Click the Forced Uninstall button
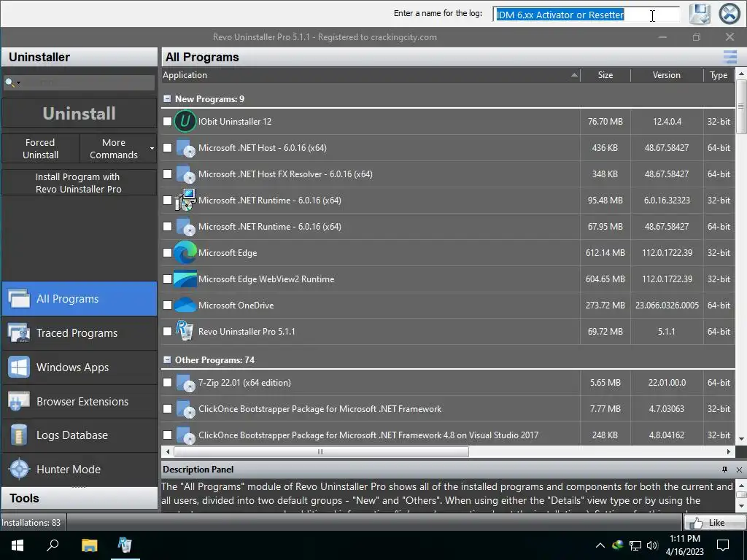The image size is (747, 560). 41,149
